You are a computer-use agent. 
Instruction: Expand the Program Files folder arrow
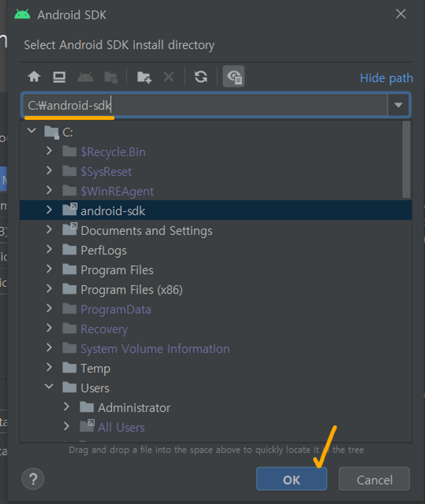click(x=49, y=269)
